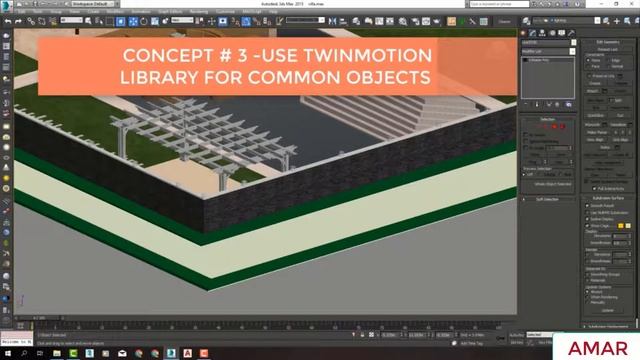
Task: Collapse the Subdivision Surface rollout header
Action: click(x=608, y=198)
